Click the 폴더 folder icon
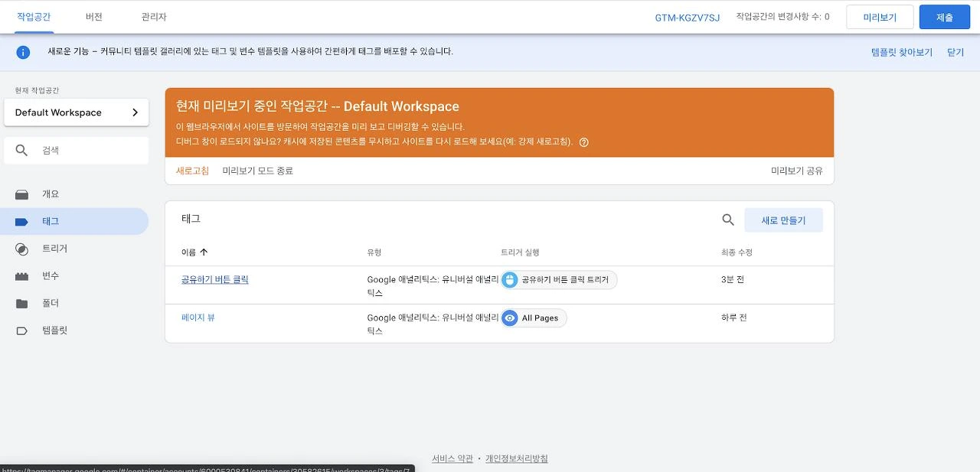The height and width of the screenshot is (472, 980). click(22, 304)
